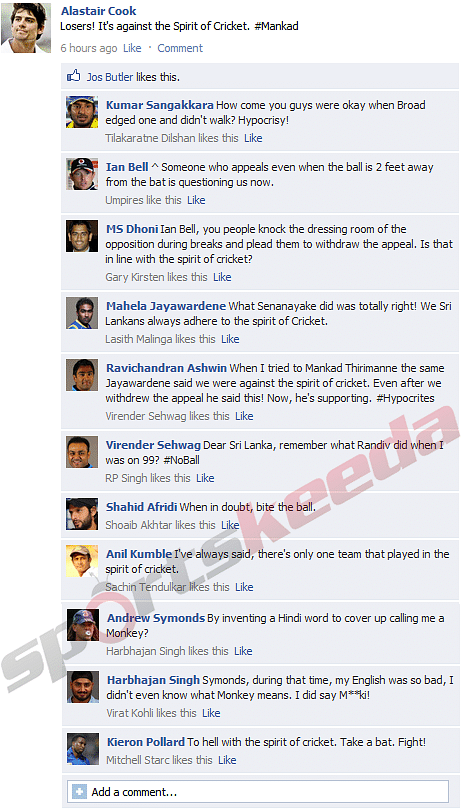Click Kumar Sangakkara's avatar thumbnail
Image resolution: width=461 pixels, height=810 pixels.
[82, 112]
